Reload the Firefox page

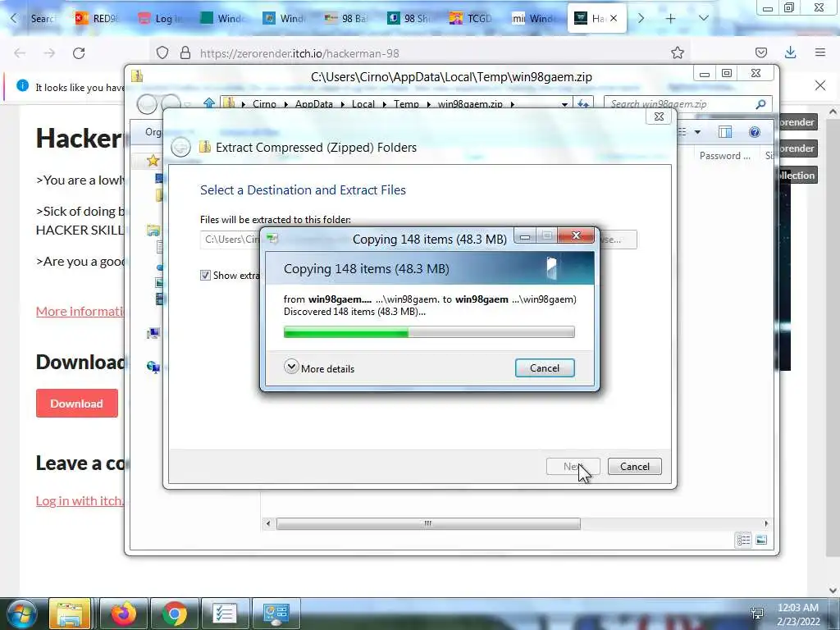coord(79,53)
